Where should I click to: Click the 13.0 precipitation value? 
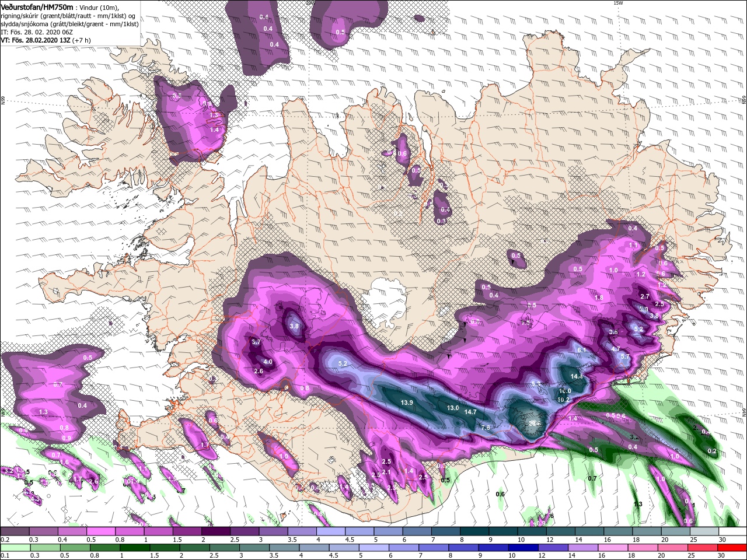(x=453, y=408)
